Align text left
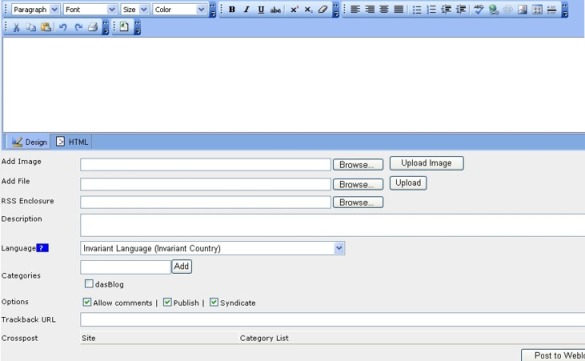The image size is (585, 361). pyautogui.click(x=355, y=9)
